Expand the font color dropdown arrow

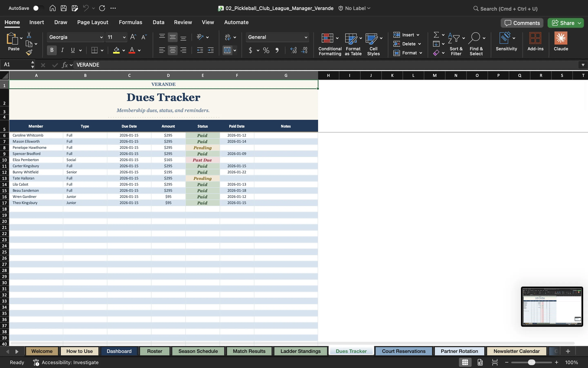pyautogui.click(x=139, y=50)
